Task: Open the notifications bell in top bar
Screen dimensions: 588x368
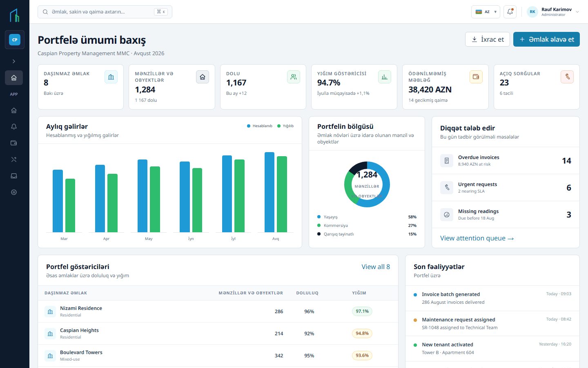Action: tap(510, 12)
